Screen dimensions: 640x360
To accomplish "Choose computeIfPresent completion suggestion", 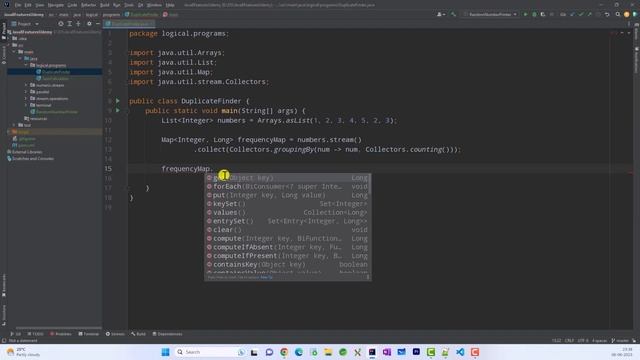I will coord(287,256).
